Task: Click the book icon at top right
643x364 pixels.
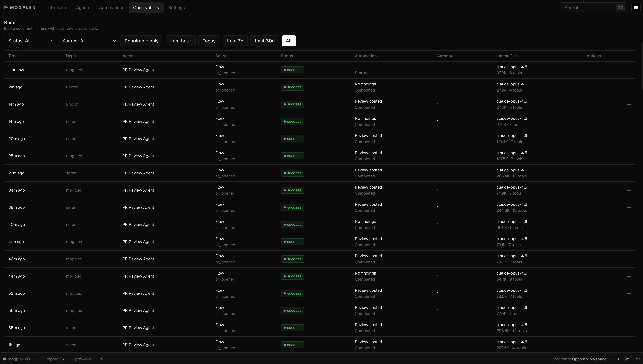Action: coord(636,8)
